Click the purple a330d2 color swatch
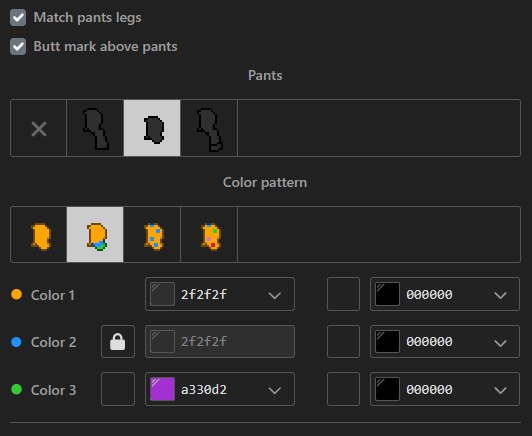 click(162, 389)
